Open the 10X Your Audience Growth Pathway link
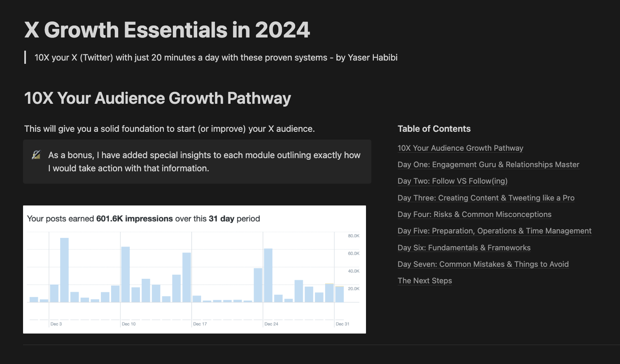The height and width of the screenshot is (364, 620). [460, 148]
